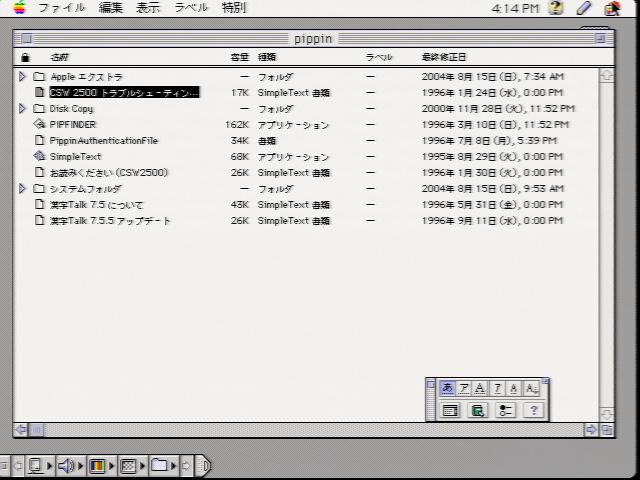This screenshot has width=640, height=480.
Task: Select the システムフォルダ folder icon
Action: pos(39,188)
